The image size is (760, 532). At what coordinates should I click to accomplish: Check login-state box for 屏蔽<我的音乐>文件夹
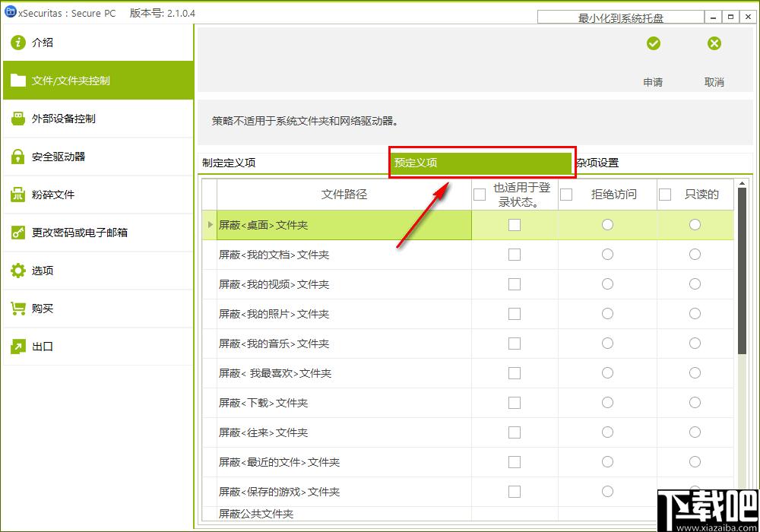pos(515,344)
